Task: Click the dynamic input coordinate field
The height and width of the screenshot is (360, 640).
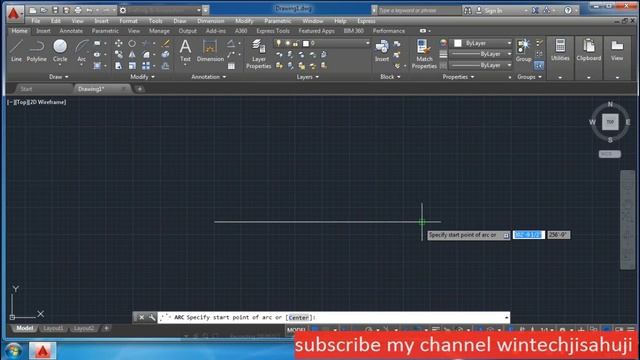Action: [x=529, y=235]
